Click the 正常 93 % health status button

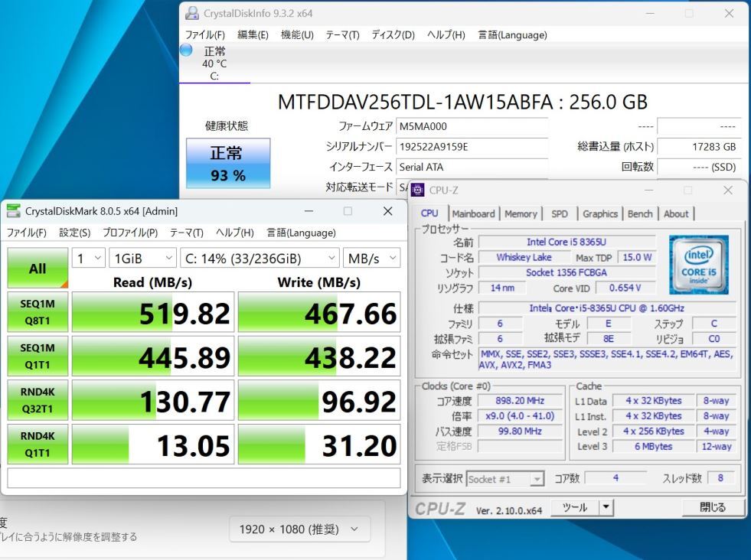(x=228, y=163)
